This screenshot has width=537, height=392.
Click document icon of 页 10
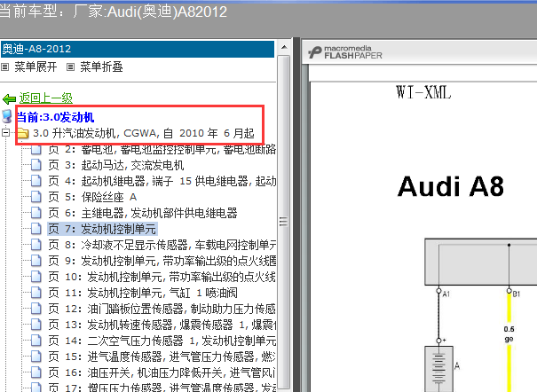click(x=36, y=276)
